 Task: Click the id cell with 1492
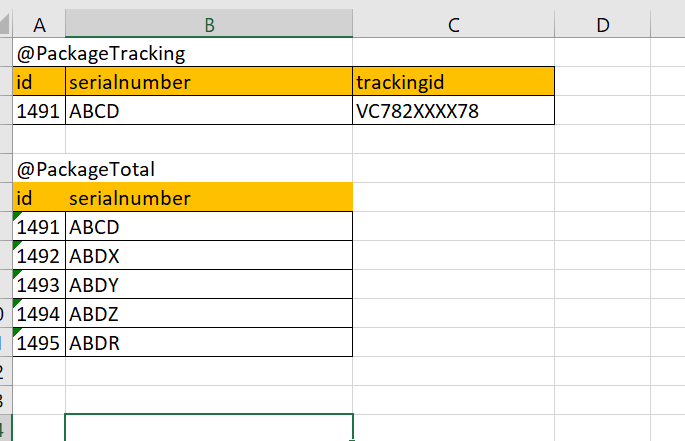(x=40, y=256)
